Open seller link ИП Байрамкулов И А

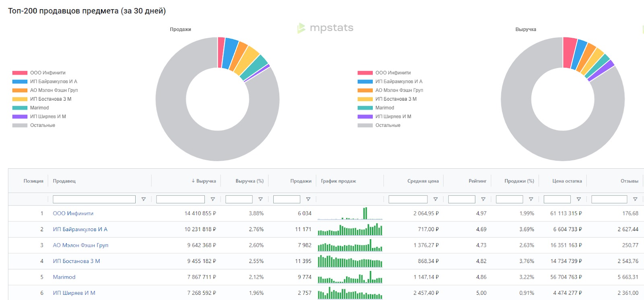coord(80,230)
